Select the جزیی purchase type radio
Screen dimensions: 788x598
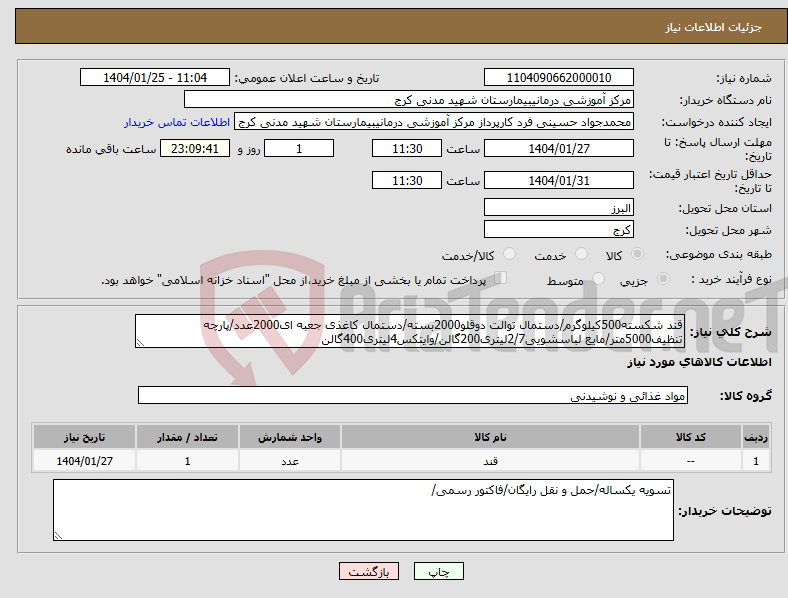click(663, 278)
